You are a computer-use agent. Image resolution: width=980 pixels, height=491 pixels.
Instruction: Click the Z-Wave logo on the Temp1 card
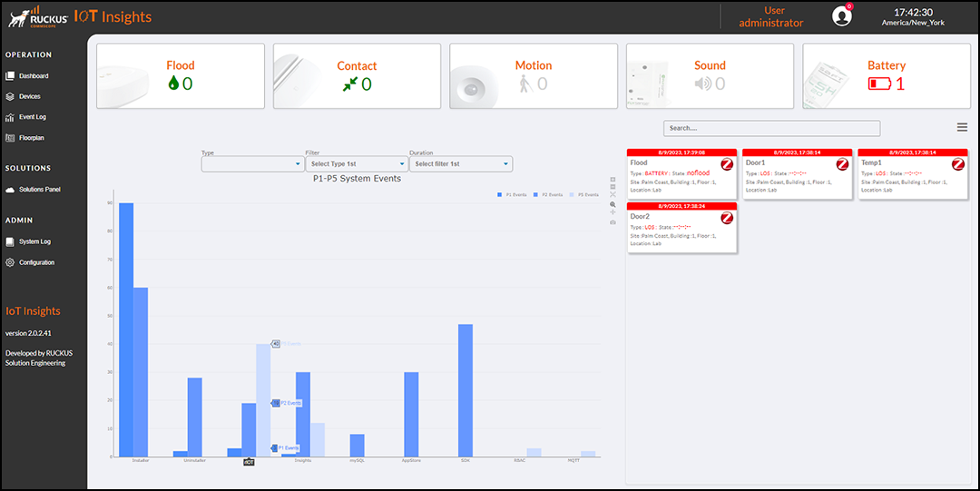point(957,164)
